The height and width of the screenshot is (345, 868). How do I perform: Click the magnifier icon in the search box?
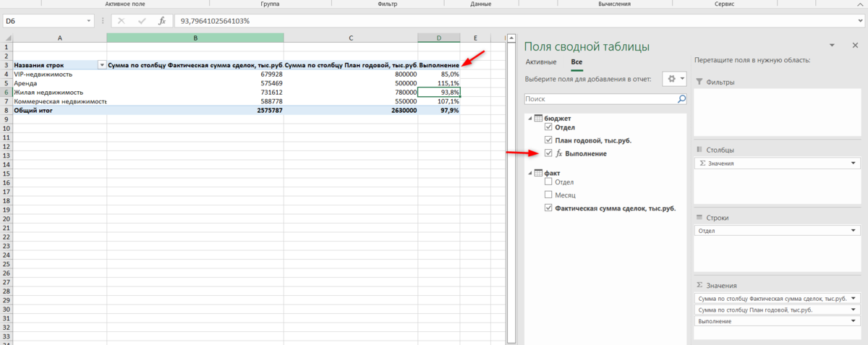click(x=681, y=98)
